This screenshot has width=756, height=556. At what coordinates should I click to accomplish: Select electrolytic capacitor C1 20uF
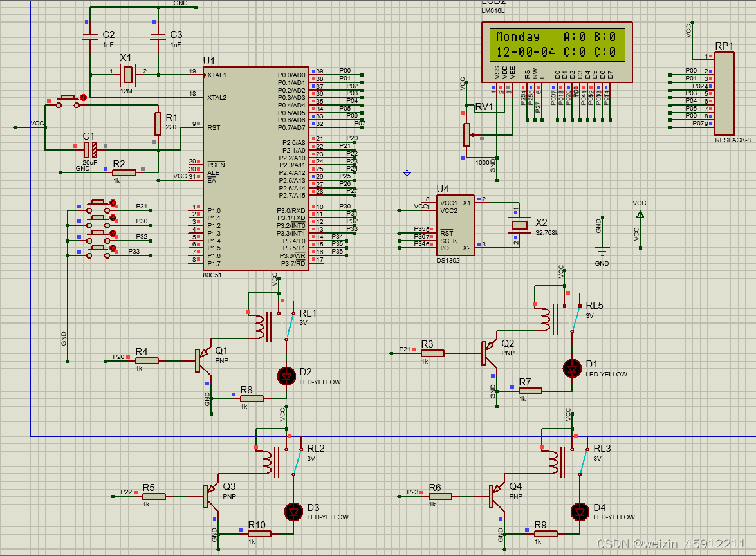point(90,150)
